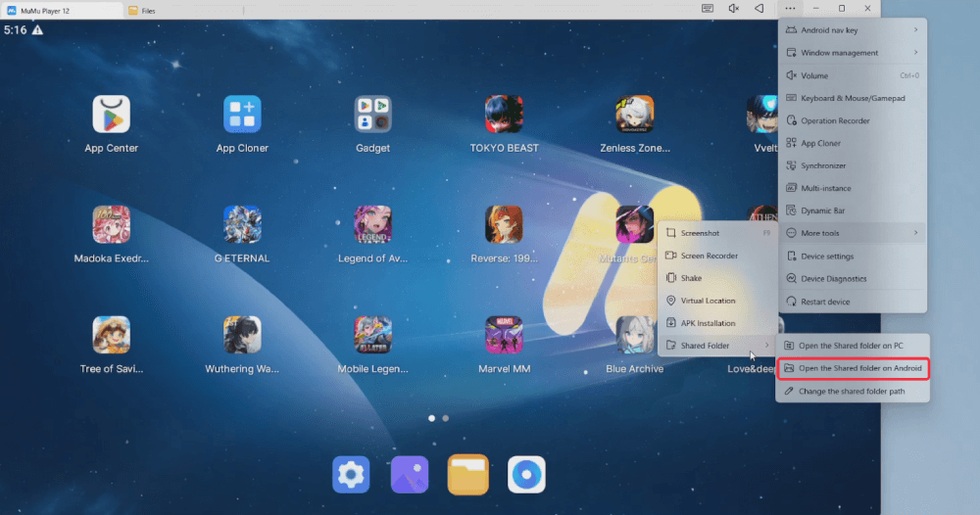Select first home screen page dot
Viewport: 980px width, 515px height.
pos(432,418)
